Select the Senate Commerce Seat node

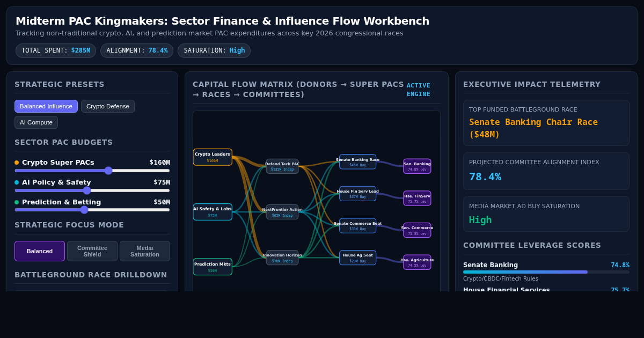click(357, 226)
